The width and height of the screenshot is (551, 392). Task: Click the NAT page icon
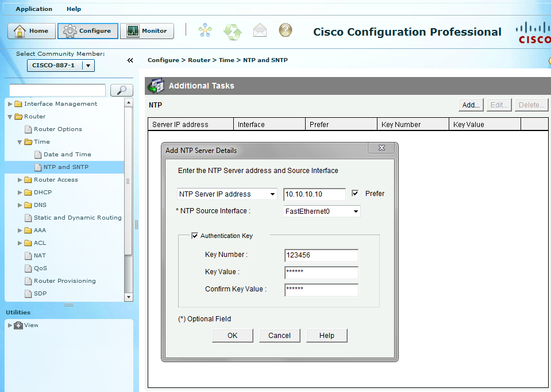28,256
